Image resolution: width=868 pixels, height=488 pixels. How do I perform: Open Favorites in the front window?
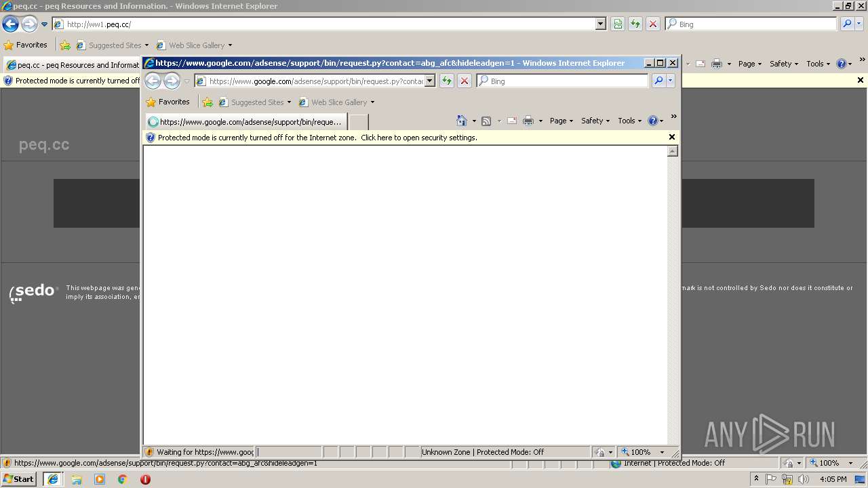(x=168, y=102)
